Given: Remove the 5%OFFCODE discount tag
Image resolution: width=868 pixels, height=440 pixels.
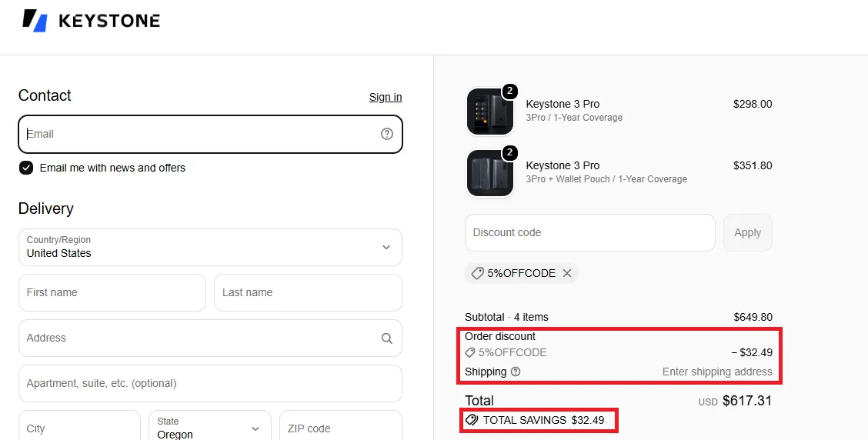Looking at the screenshot, I should coord(567,273).
